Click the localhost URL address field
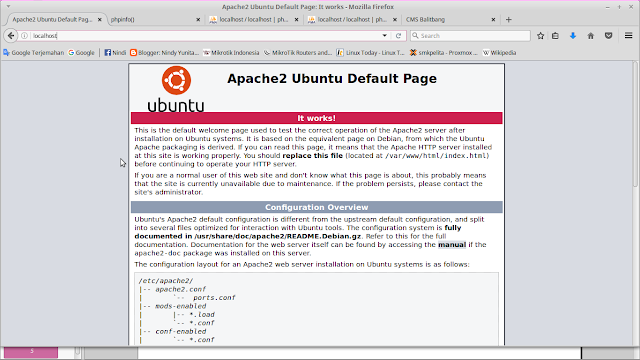Screen dimensions: 640x360 (x=204, y=36)
